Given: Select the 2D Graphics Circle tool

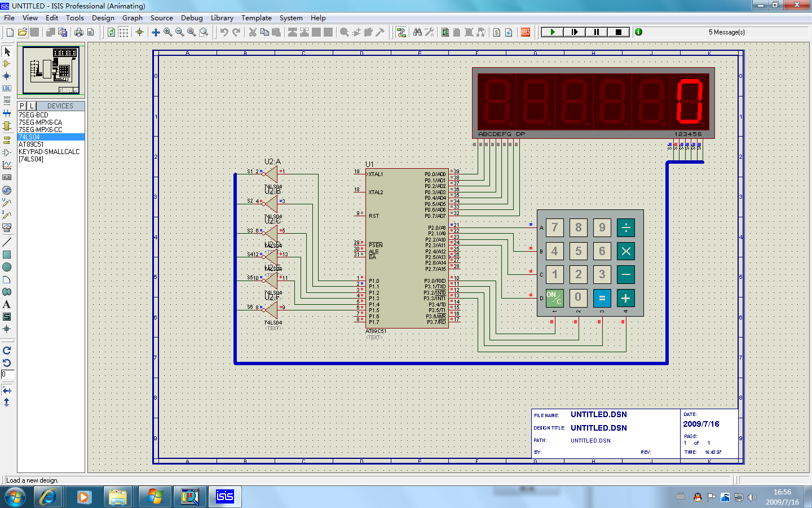Looking at the screenshot, I should [7, 267].
